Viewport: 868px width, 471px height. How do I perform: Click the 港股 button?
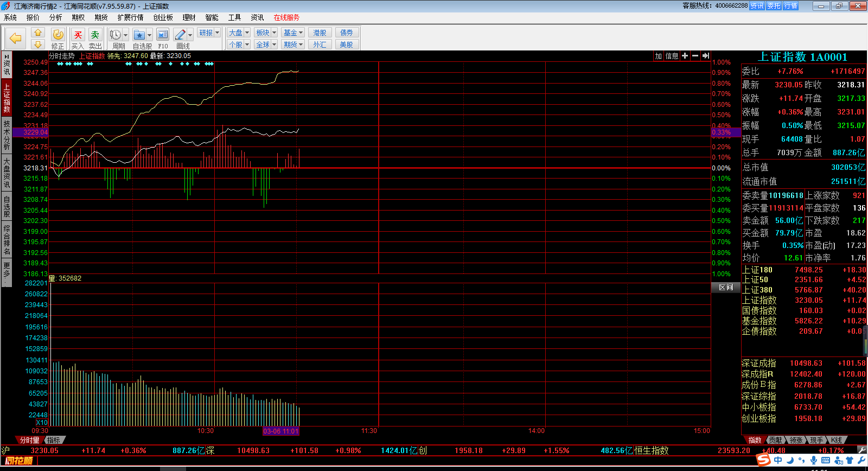tap(320, 33)
